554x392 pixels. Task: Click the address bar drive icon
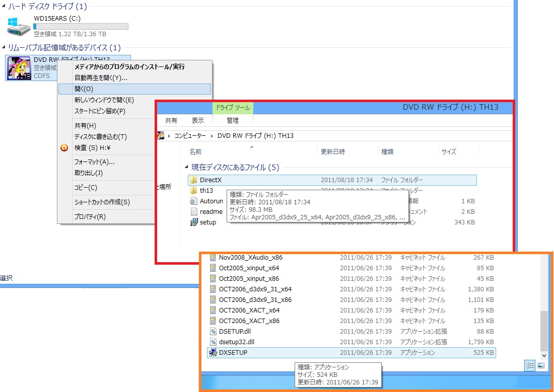click(160, 135)
